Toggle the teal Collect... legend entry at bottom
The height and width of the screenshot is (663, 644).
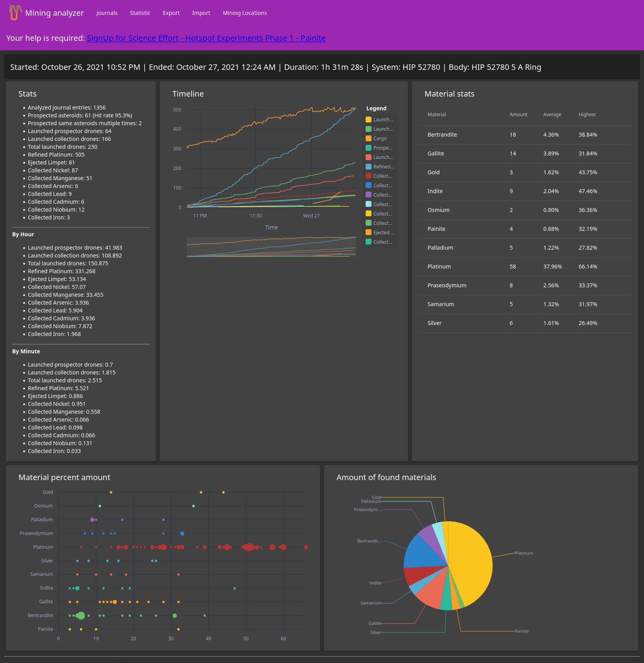[379, 242]
